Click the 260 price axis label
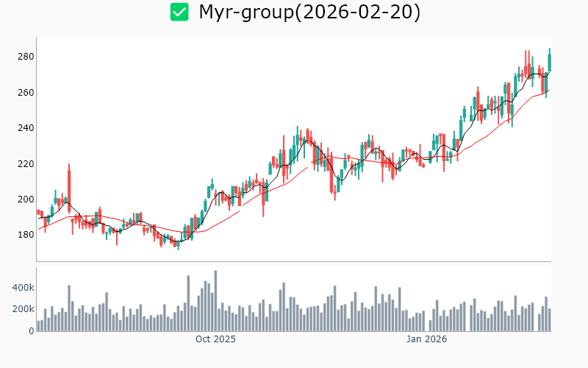Screen dimensions: 588x368 25,93
